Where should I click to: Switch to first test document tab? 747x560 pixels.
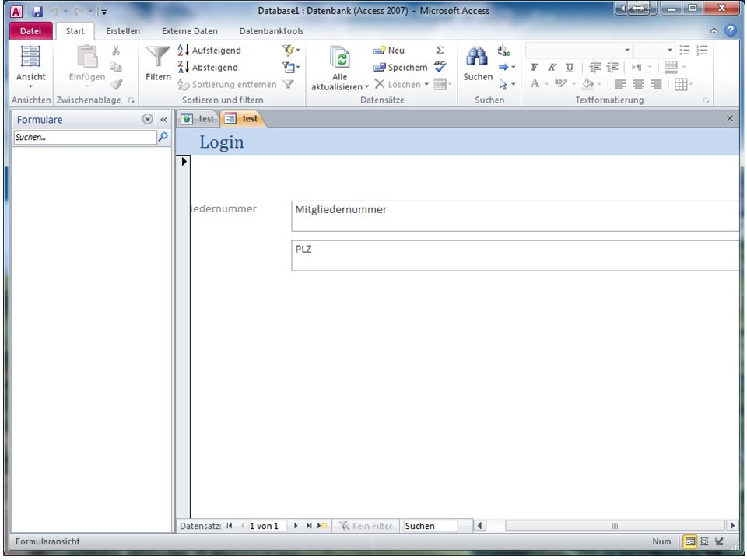click(x=198, y=118)
